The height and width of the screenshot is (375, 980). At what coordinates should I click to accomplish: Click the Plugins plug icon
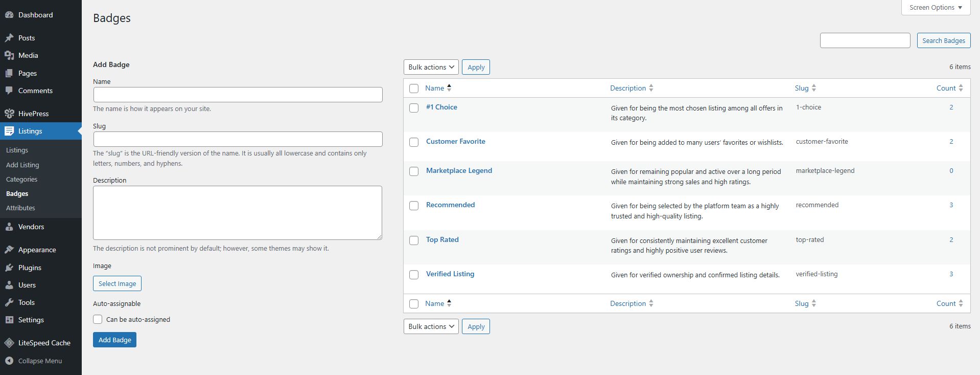tap(9, 268)
